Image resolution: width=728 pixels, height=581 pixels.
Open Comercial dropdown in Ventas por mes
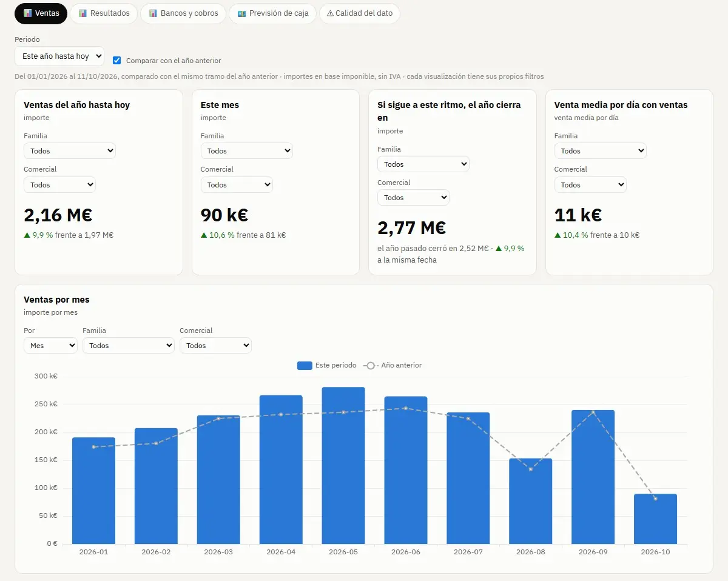pos(215,346)
